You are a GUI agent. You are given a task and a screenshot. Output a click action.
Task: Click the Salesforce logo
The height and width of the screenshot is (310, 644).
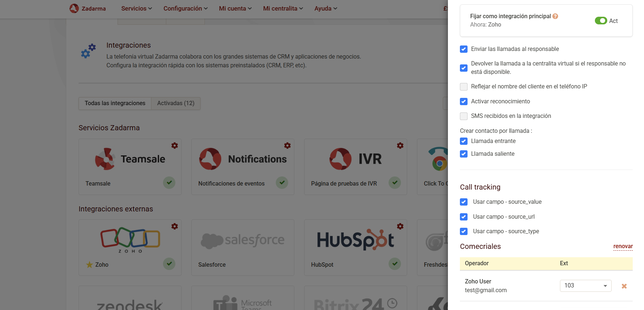coord(243,240)
